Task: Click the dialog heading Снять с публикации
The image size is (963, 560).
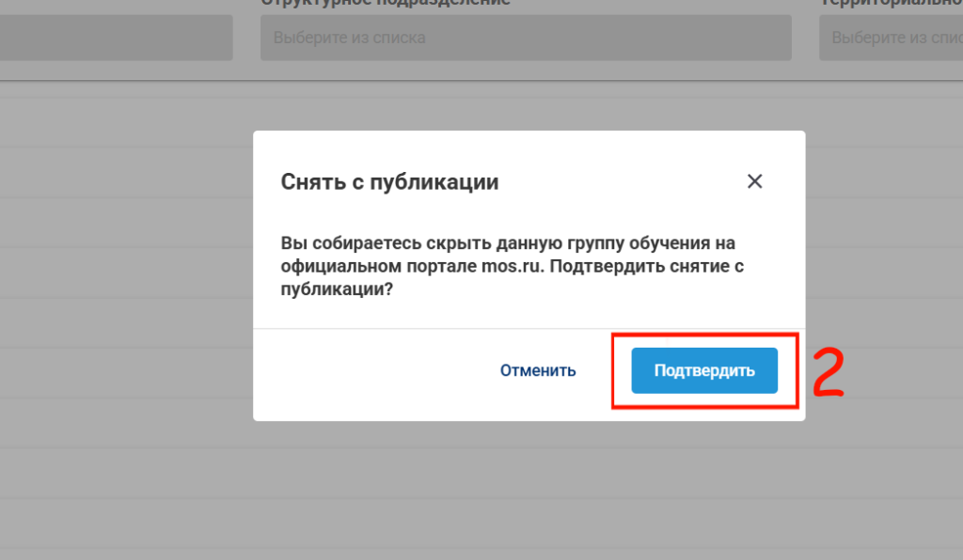Action: (389, 181)
